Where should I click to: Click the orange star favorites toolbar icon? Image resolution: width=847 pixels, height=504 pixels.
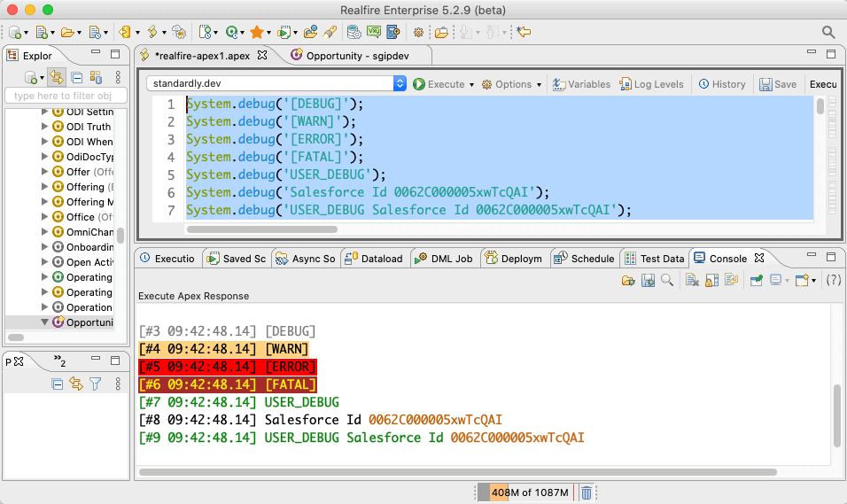[257, 33]
